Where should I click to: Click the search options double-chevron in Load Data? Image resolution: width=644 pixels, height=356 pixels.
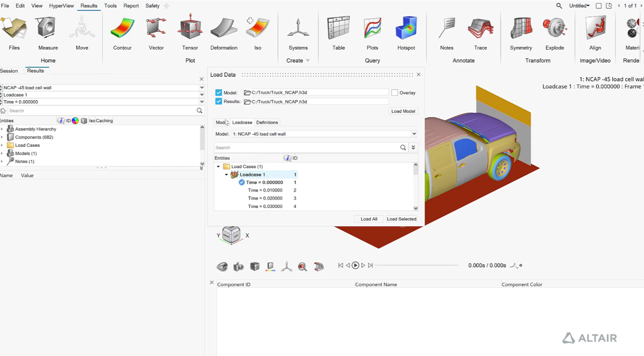pyautogui.click(x=413, y=148)
